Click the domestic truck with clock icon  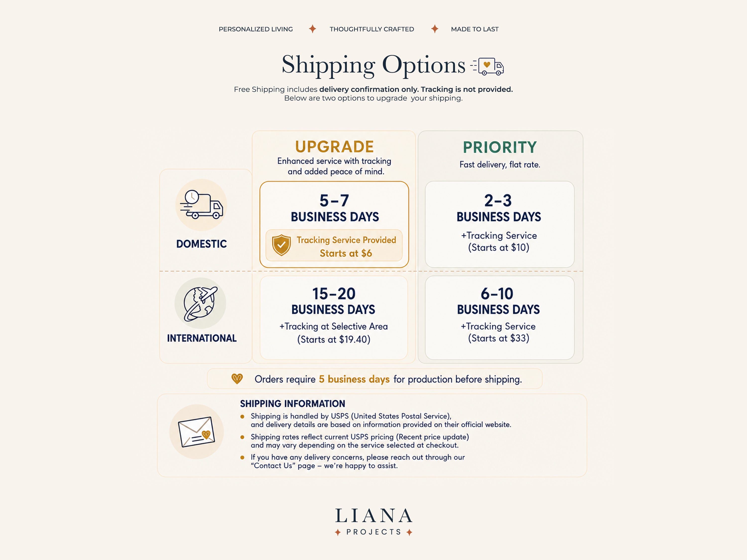[x=201, y=205]
